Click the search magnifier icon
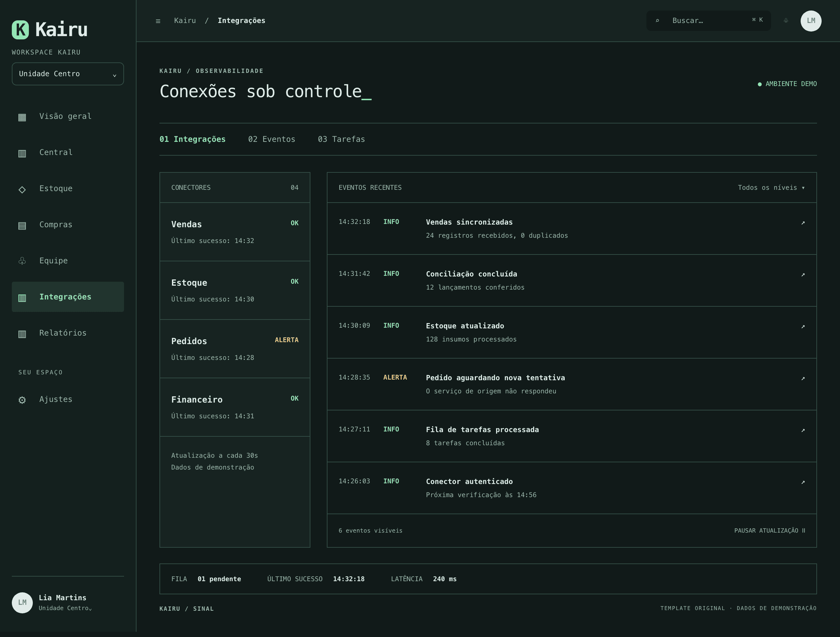The image size is (840, 637). (657, 21)
